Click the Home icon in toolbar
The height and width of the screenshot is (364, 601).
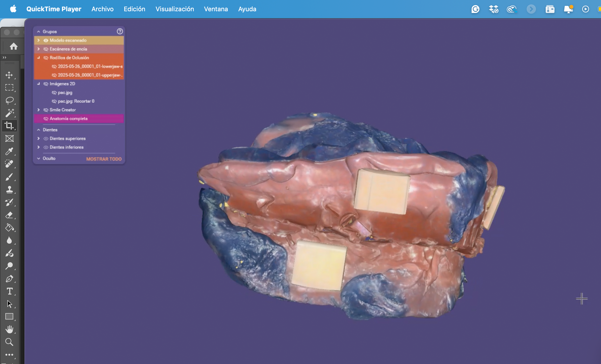pos(13,46)
